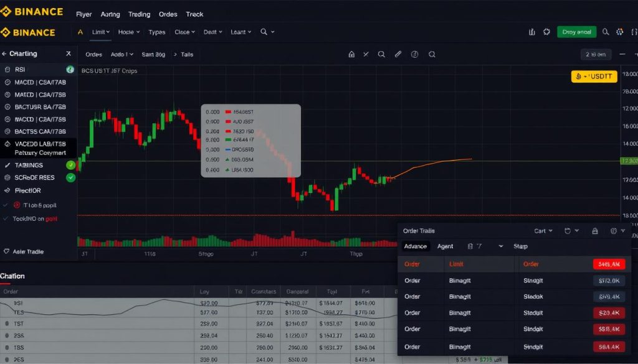Image resolution: width=638 pixels, height=364 pixels.
Task: Click the 2 18 om interval button
Action: click(596, 54)
